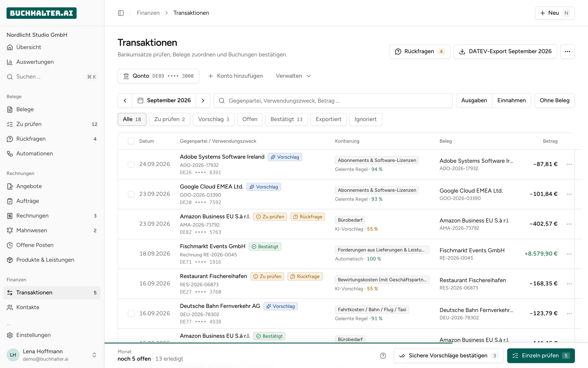The height and width of the screenshot is (368, 588).
Task: Open row menu for Fischmarkt Events transaction
Action: pos(569,254)
